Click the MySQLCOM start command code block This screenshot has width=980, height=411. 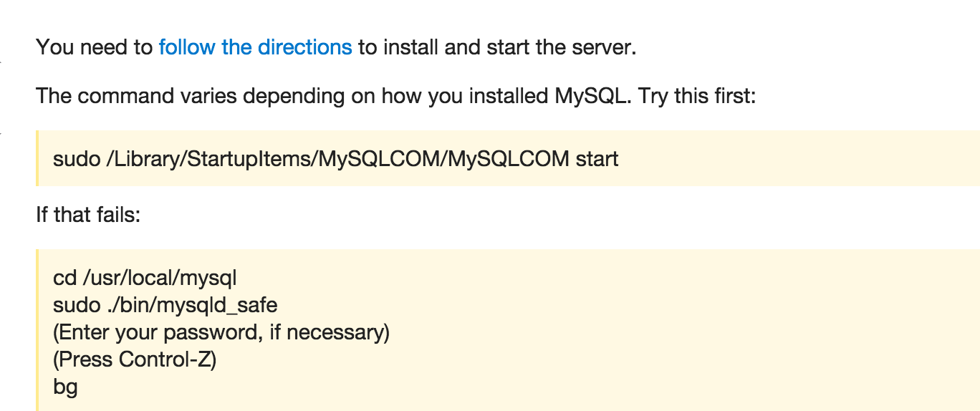(508, 158)
